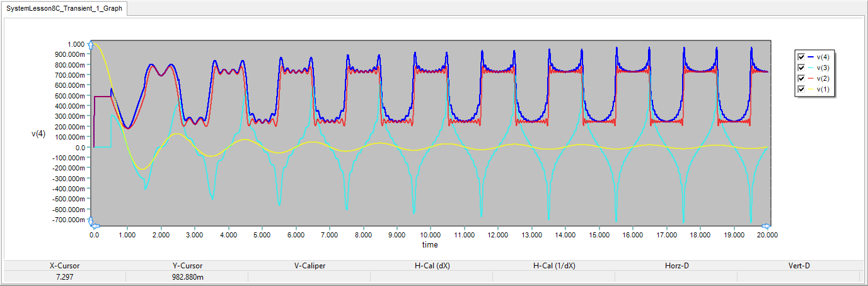This screenshot has width=868, height=286.
Task: Click the Vert-D column header
Action: [799, 266]
